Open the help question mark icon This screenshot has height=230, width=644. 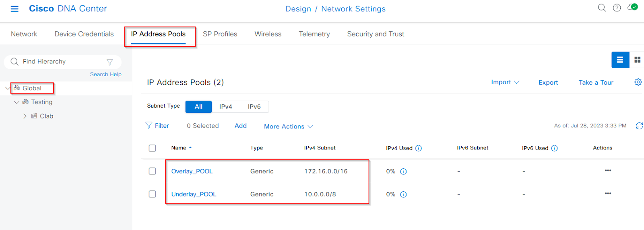tap(617, 8)
